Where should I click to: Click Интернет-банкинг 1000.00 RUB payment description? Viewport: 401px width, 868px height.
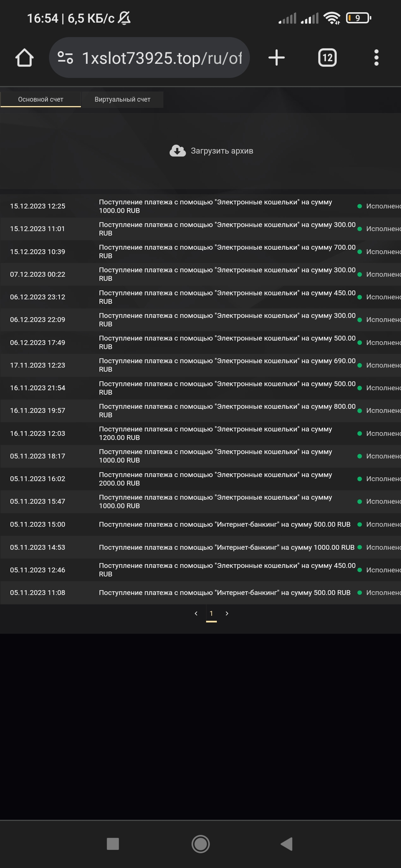point(226,548)
